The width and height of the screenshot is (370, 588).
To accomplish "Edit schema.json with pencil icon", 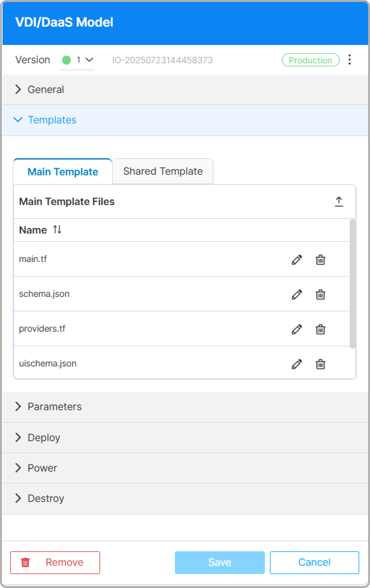I will 297,295.
